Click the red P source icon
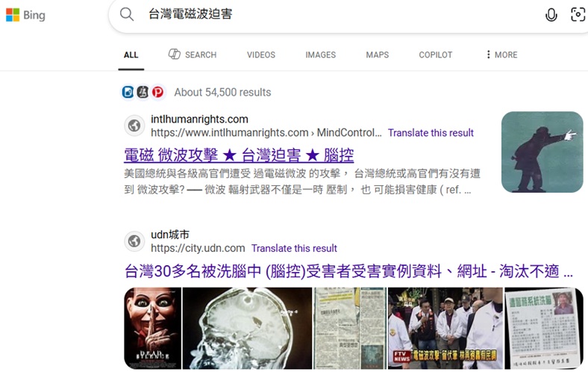This screenshot has height=372, width=588. pyautogui.click(x=158, y=92)
